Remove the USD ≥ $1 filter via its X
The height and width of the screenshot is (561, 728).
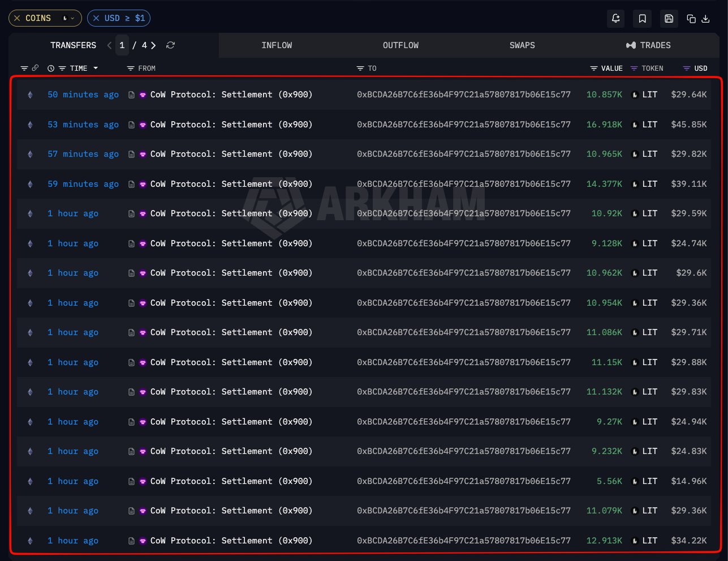pos(96,18)
